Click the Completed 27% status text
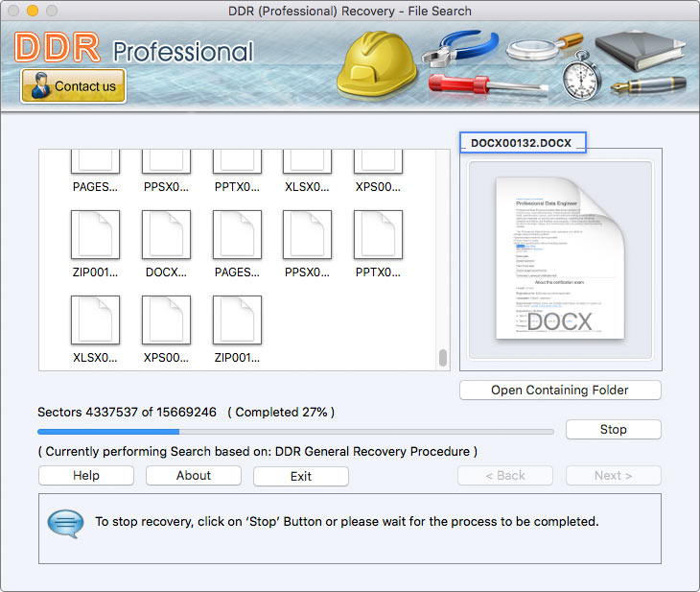This screenshot has height=592, width=700. (281, 412)
